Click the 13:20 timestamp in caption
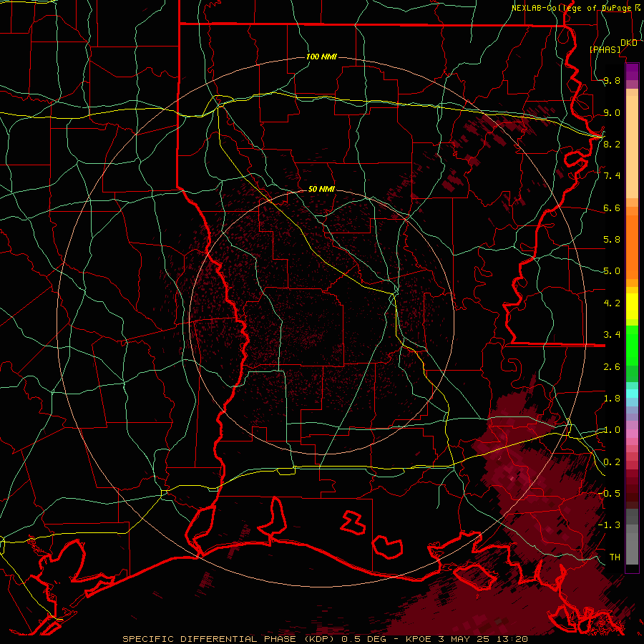 coord(512,639)
